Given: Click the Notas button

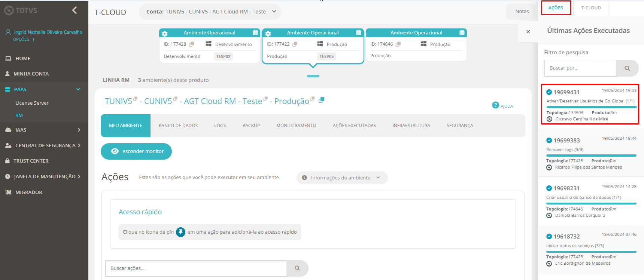Looking at the screenshot, I should click(x=522, y=12).
